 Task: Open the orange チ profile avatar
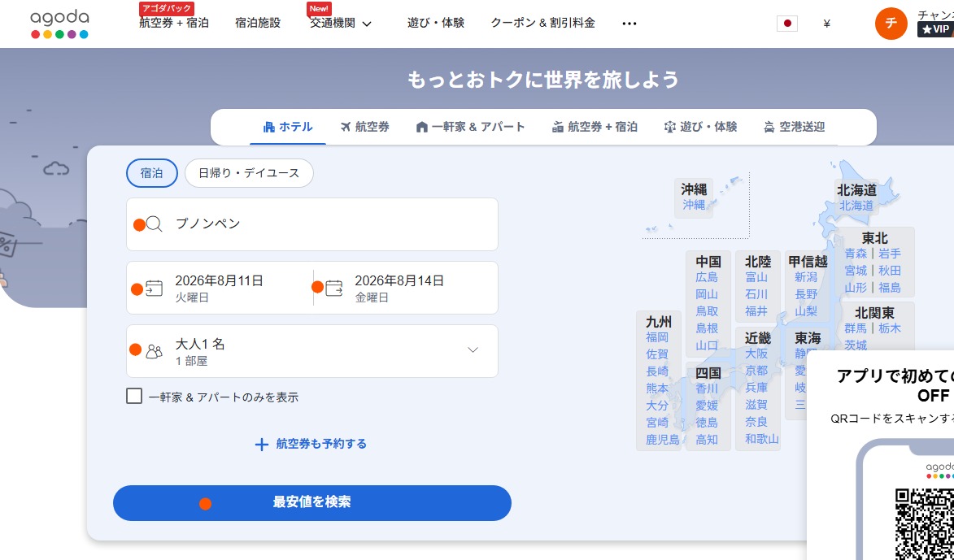click(x=891, y=24)
